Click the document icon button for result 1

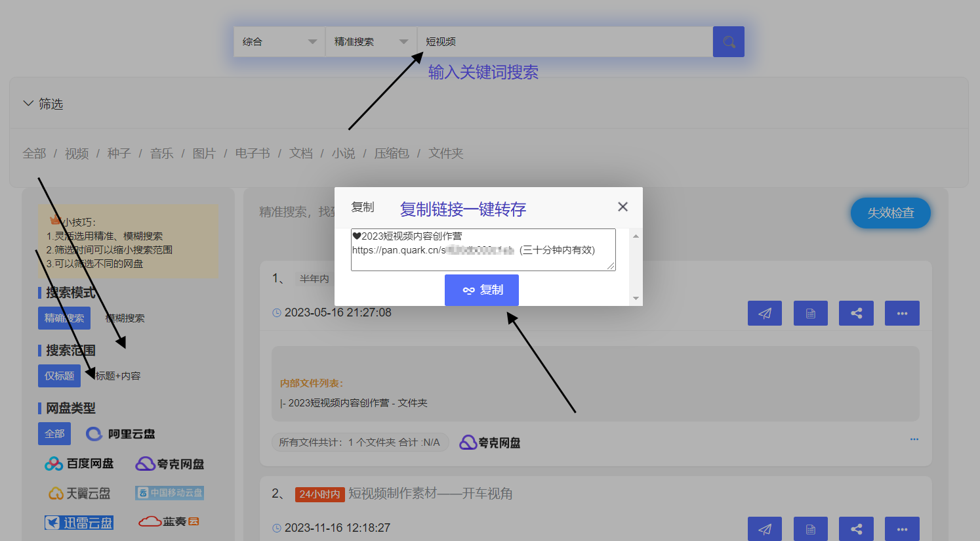click(x=811, y=313)
